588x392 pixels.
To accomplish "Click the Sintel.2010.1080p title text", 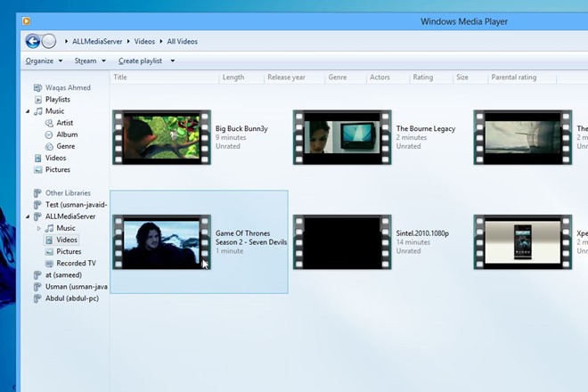I will (422, 233).
